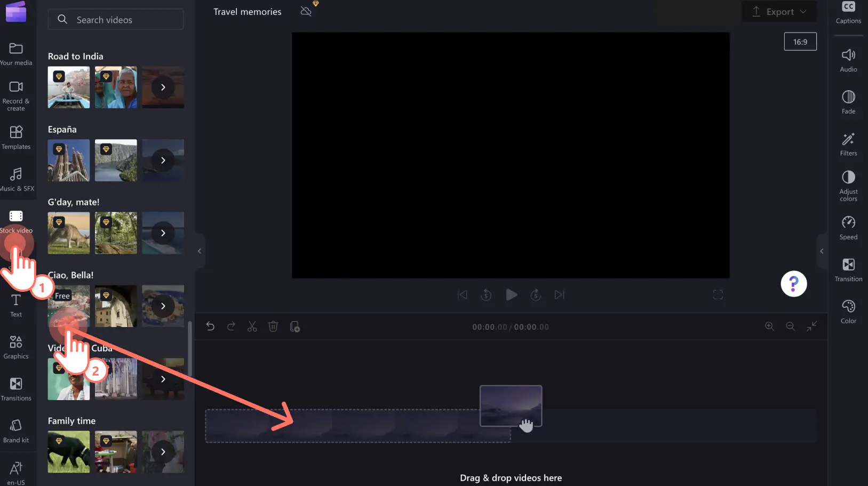
Task: Open the Export dropdown
Action: 779,12
